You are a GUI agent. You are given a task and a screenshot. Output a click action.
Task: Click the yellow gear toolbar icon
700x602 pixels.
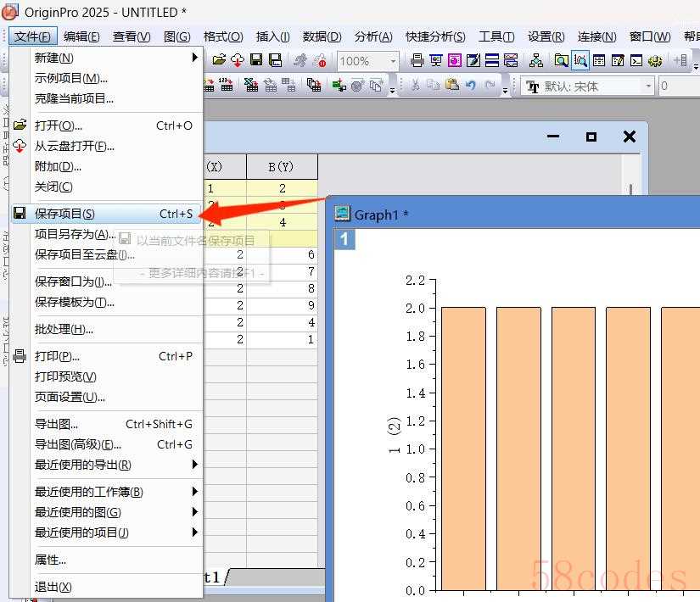655,60
